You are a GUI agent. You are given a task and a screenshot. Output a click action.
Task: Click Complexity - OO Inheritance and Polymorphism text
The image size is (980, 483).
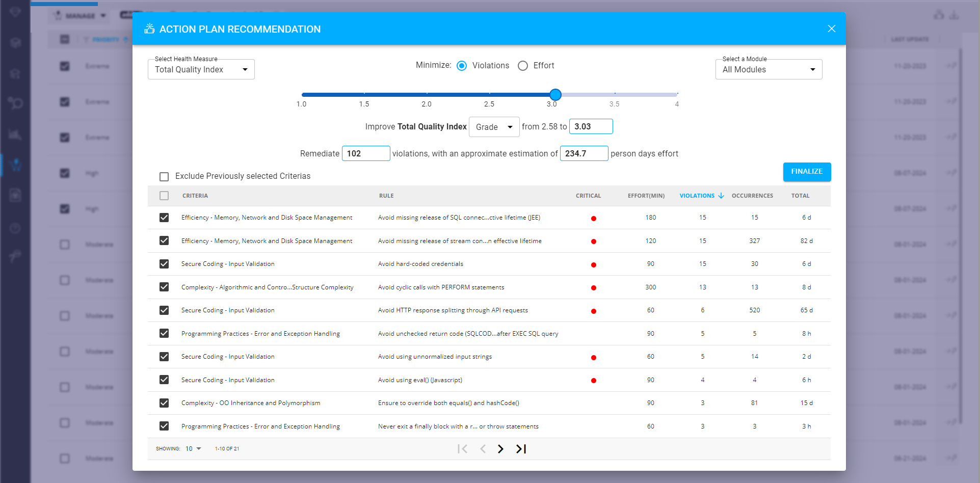(251, 403)
